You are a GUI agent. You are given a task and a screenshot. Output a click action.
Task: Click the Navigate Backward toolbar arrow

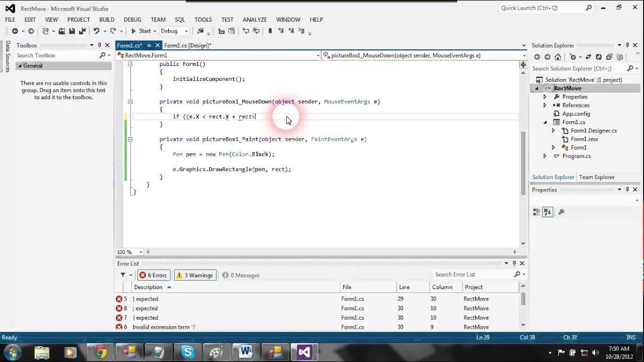[x=15, y=31]
